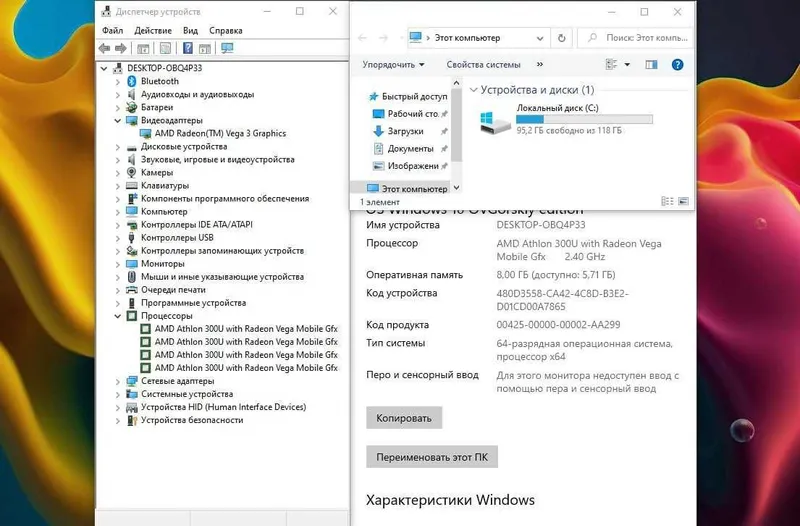Viewport: 800px width, 526px height.
Task: Expand the Аудиовходы и аудиовыходы category
Action: [x=118, y=95]
